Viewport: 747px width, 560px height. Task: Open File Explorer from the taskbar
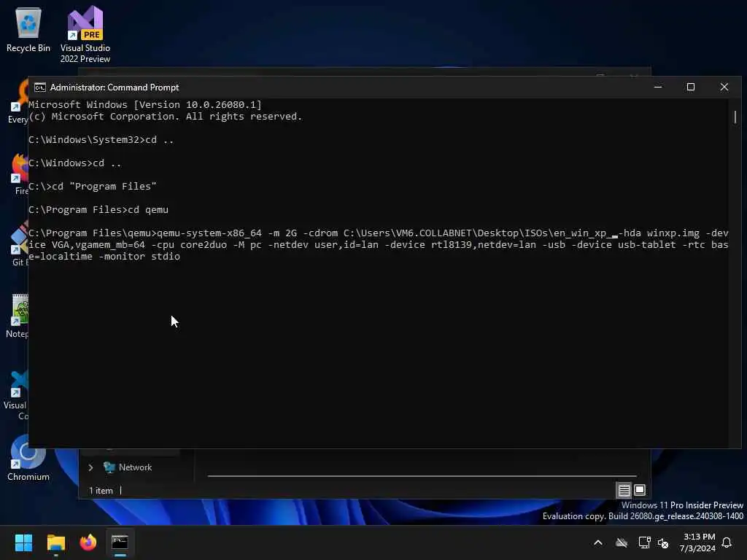(55, 542)
